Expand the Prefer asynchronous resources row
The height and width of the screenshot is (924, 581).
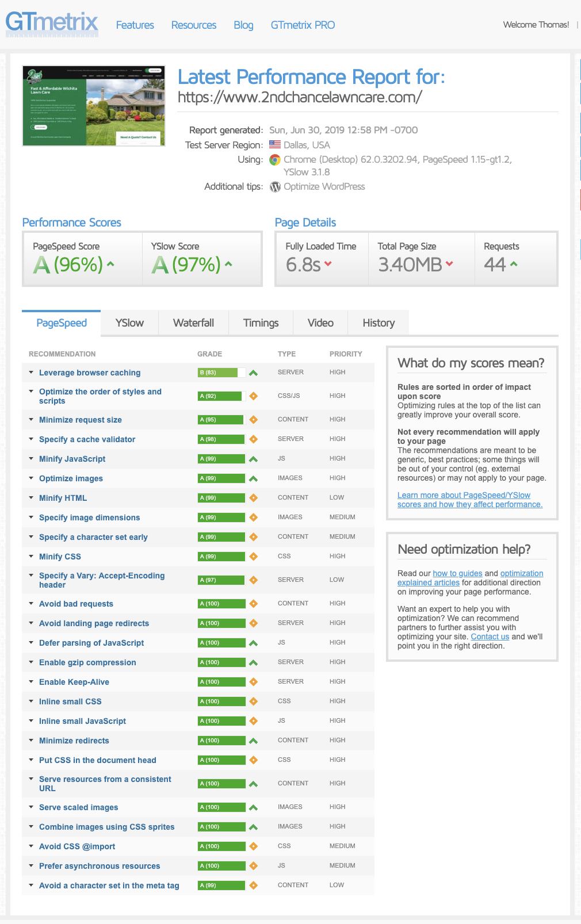point(31,866)
